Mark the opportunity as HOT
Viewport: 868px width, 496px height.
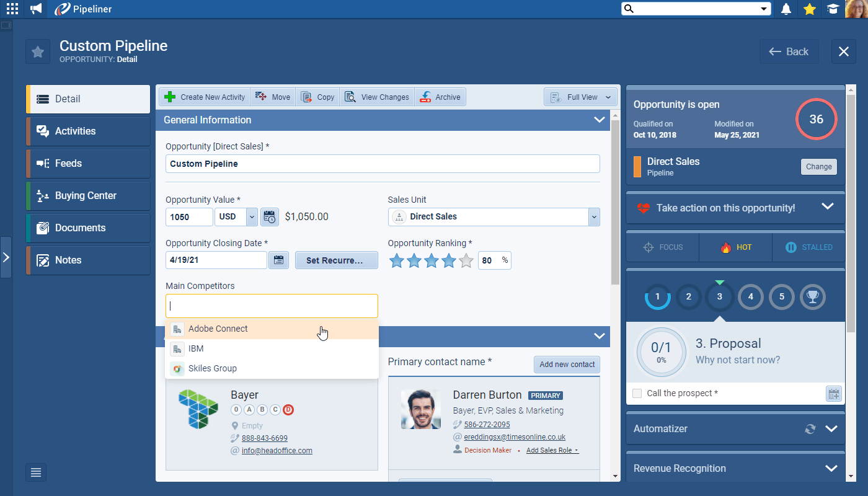735,247
